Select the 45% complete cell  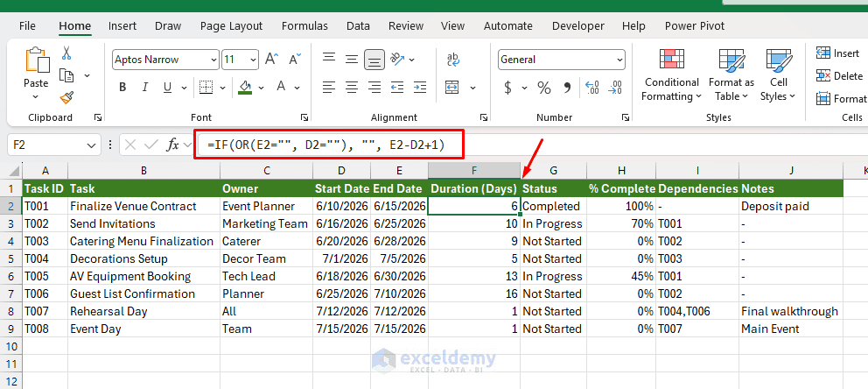621,276
